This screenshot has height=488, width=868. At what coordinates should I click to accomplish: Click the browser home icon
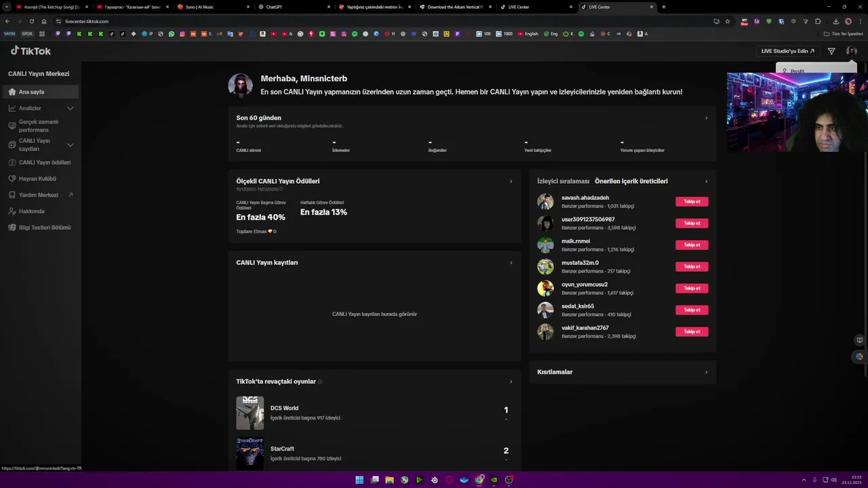coord(44,21)
